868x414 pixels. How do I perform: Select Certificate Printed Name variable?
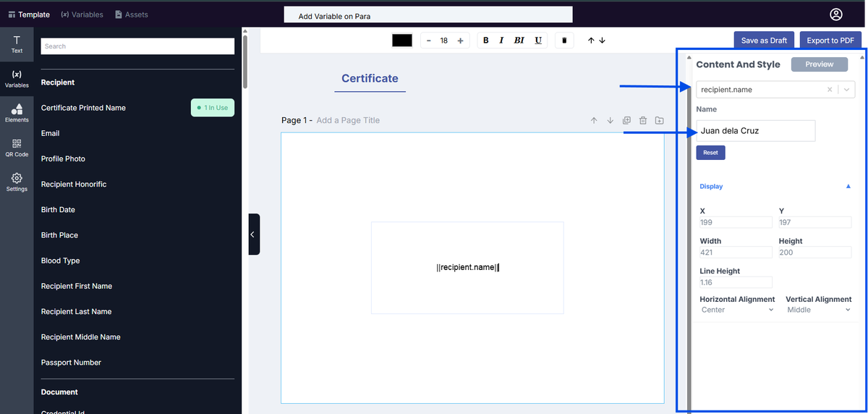click(x=83, y=108)
